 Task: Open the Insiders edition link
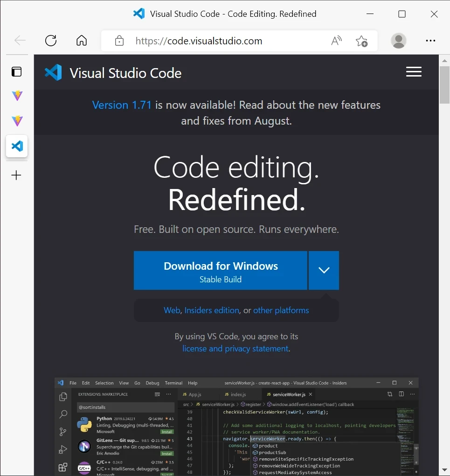pyautogui.click(x=212, y=310)
